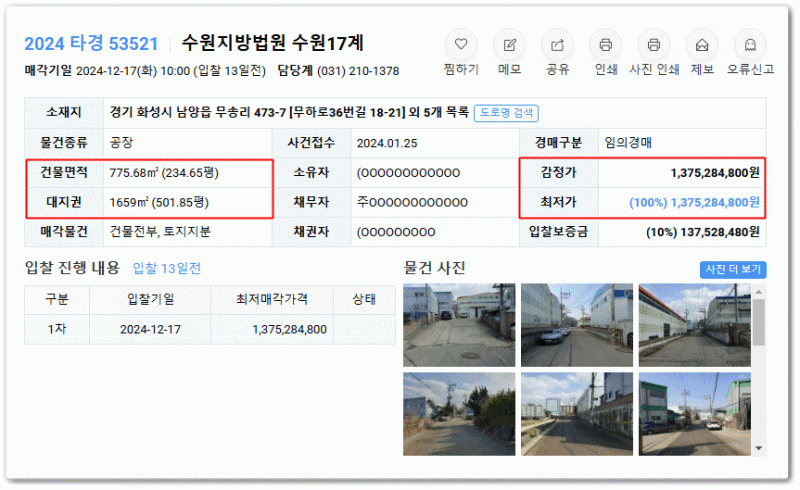Click the minimum price (100%) 1,375,284,800원
800x490 pixels.
click(694, 203)
